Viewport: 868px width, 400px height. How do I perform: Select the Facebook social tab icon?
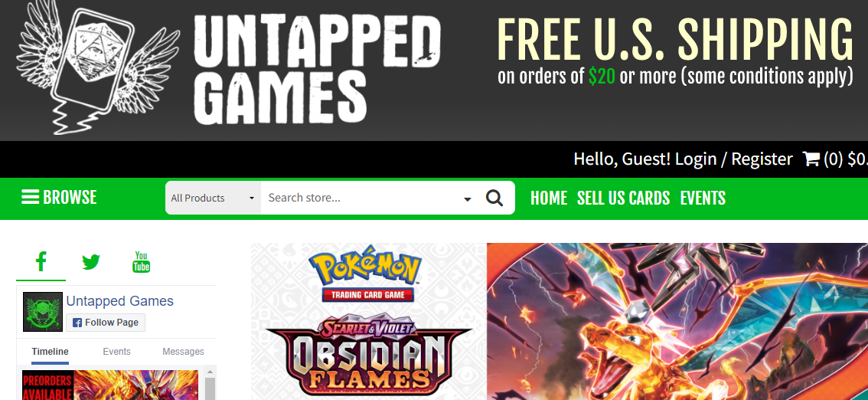coord(41,261)
